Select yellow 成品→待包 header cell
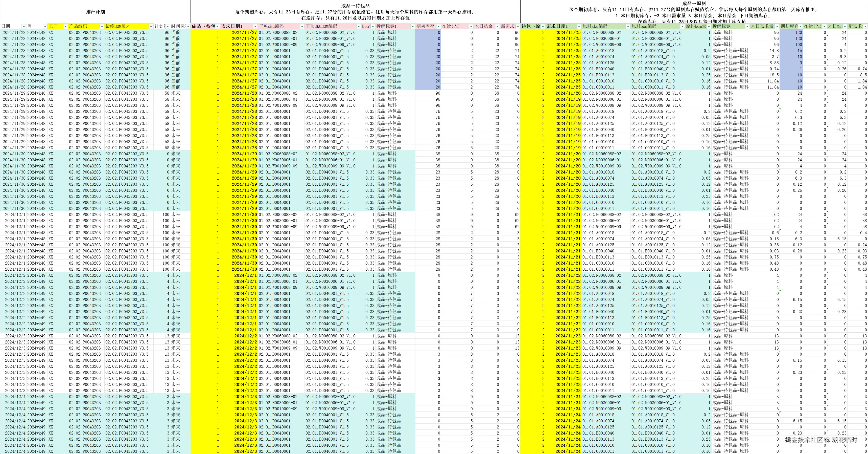This screenshot has height=454, width=868. click(x=203, y=26)
